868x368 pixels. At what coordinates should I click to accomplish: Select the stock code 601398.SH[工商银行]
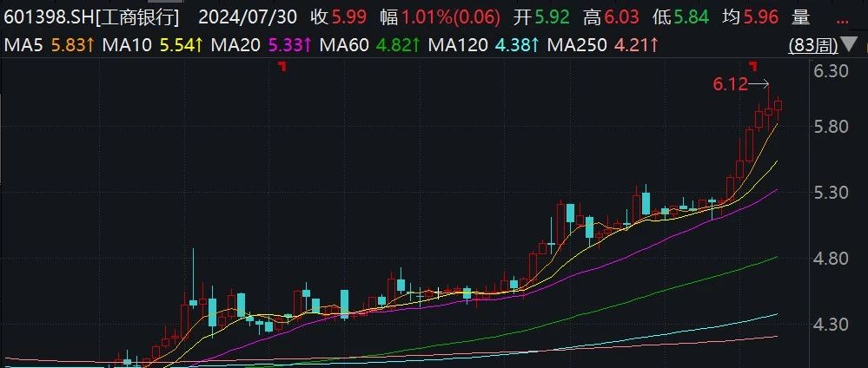click(92, 17)
